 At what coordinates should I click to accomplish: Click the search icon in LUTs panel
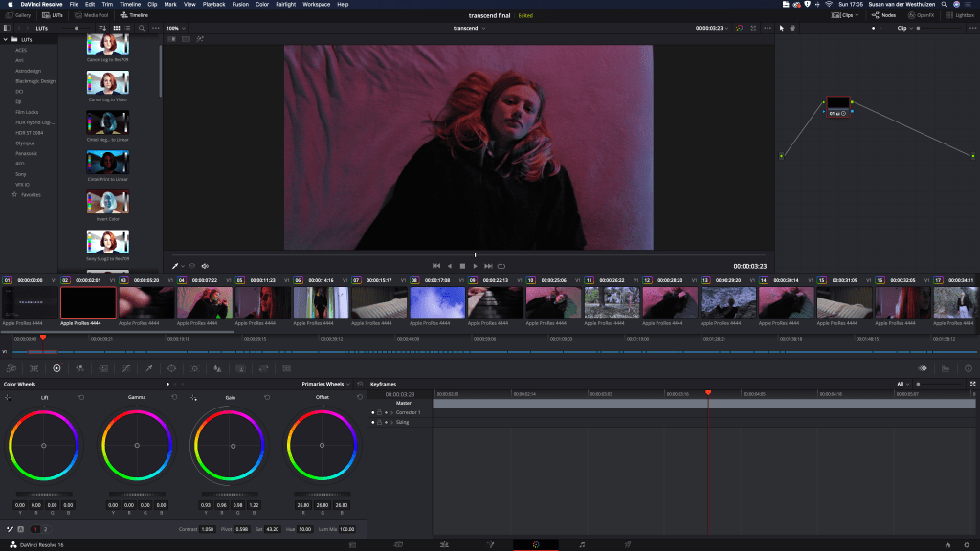coord(142,29)
